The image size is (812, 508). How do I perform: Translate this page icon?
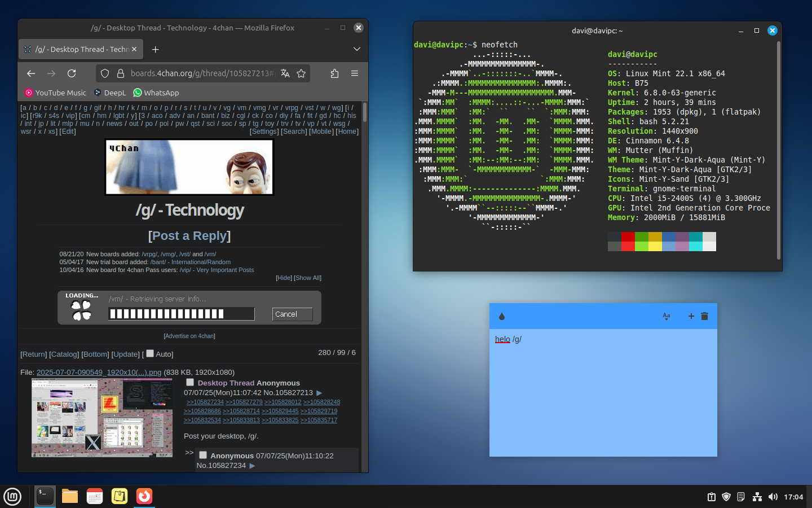285,73
